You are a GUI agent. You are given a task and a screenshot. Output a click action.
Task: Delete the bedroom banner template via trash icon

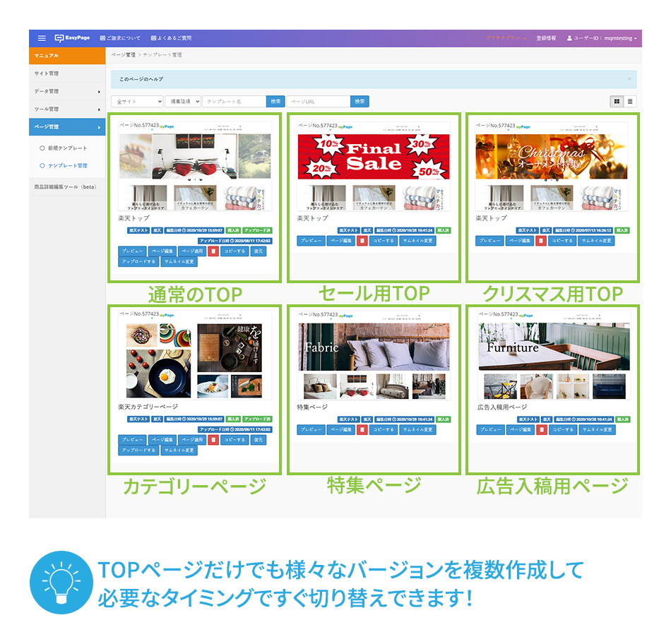[213, 251]
